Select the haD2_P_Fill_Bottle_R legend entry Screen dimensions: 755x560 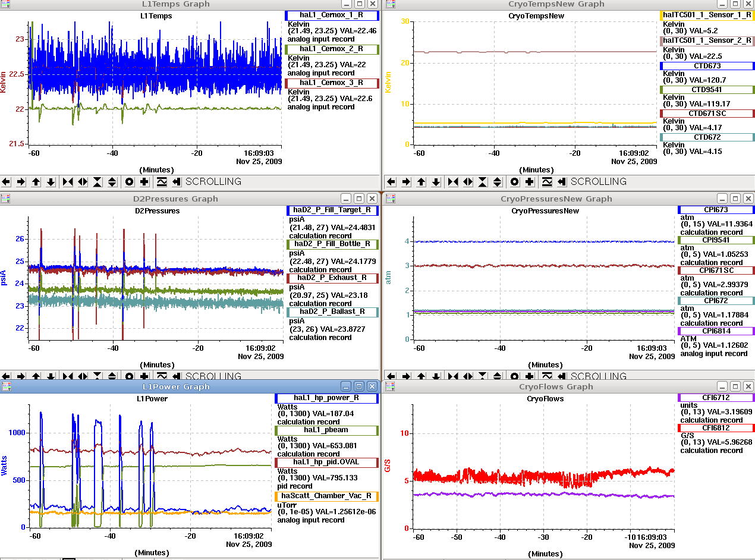click(332, 244)
